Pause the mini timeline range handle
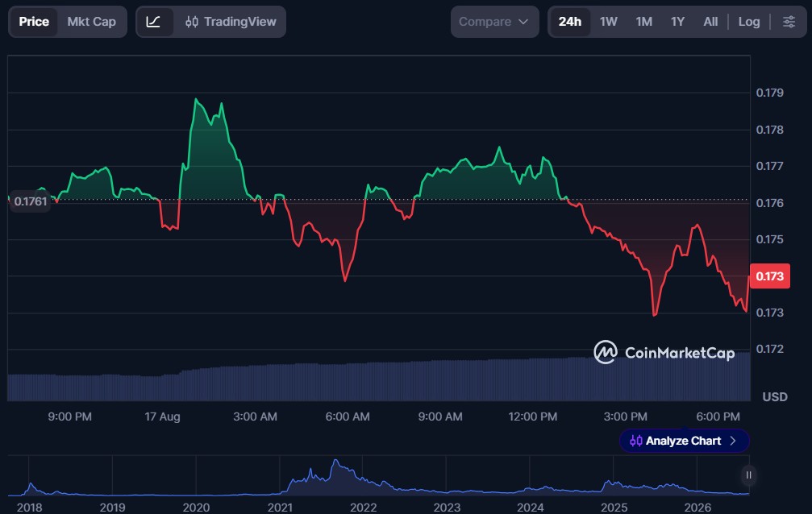812x514 pixels. [x=748, y=475]
